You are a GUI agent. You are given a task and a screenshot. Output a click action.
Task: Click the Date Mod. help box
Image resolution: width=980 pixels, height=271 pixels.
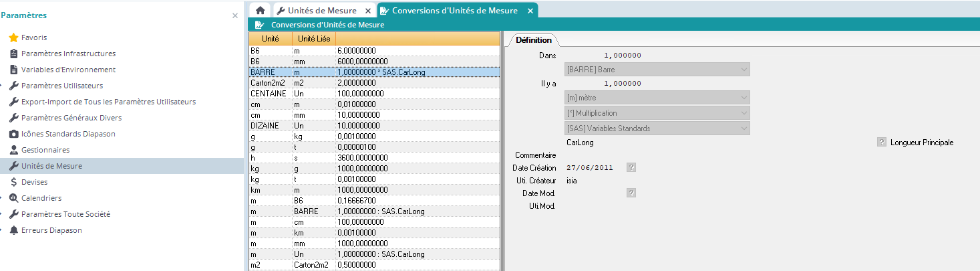click(x=631, y=193)
